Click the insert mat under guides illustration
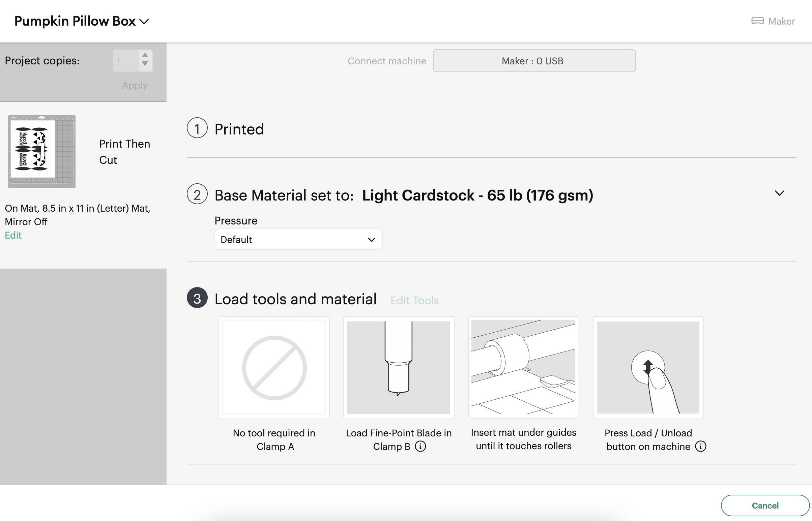This screenshot has height=521, width=812. [523, 367]
